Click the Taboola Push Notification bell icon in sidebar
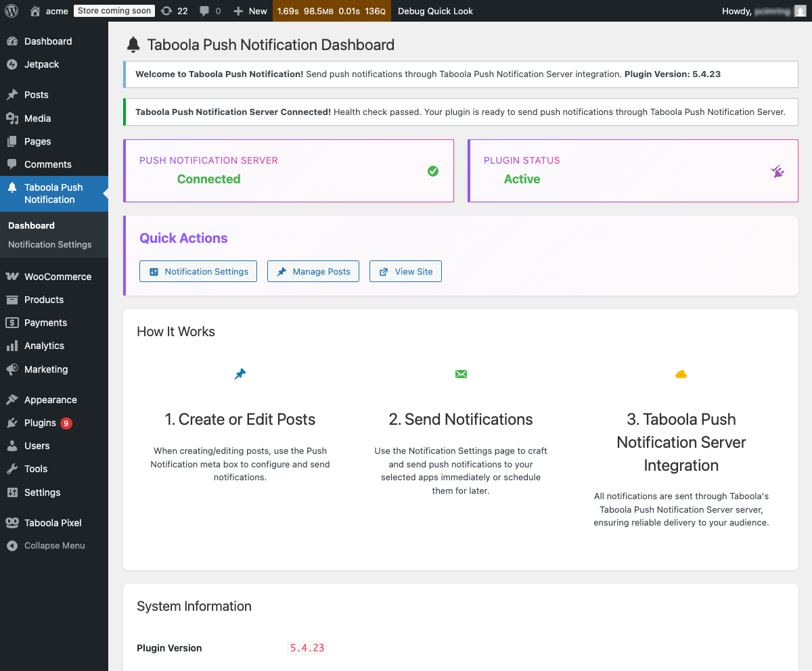Image resolution: width=812 pixels, height=671 pixels. pyautogui.click(x=12, y=187)
